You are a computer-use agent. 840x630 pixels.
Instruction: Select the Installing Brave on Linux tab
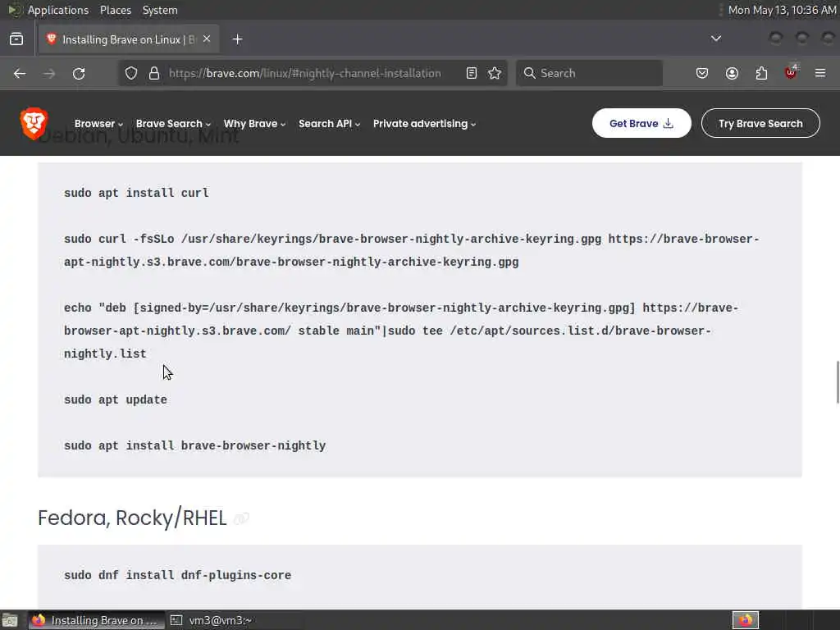coord(129,39)
